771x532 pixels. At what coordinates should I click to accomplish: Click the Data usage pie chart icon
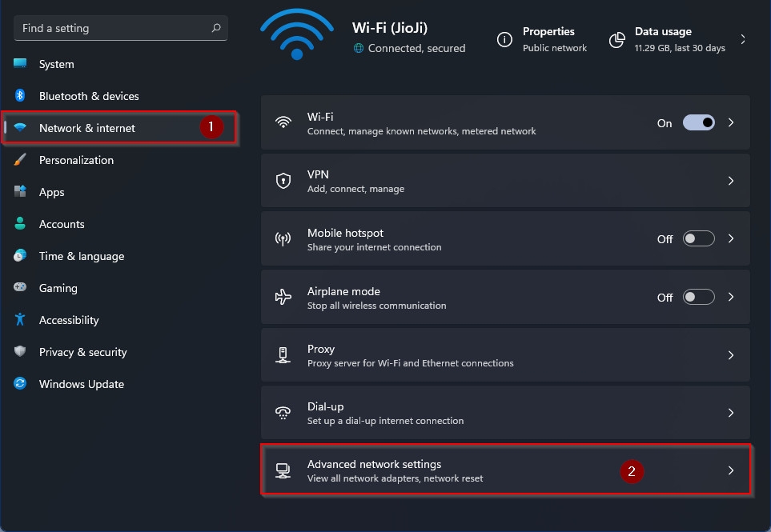point(616,40)
